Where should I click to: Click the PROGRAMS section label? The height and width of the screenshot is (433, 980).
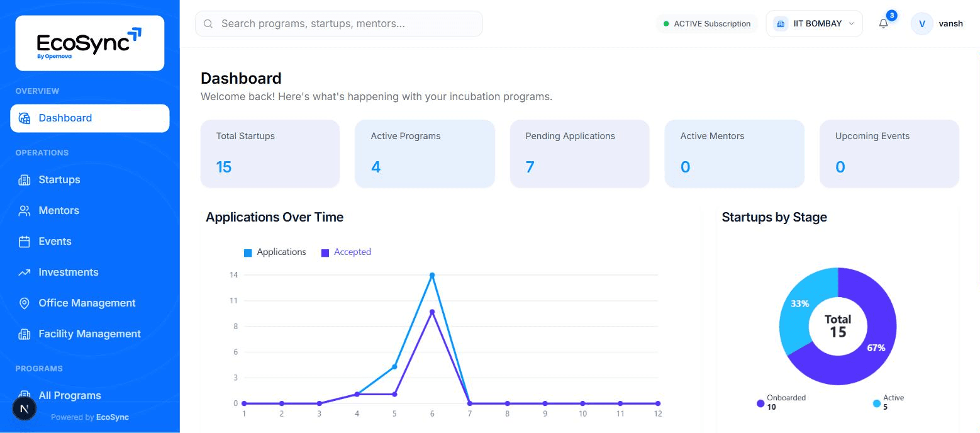coord(39,368)
